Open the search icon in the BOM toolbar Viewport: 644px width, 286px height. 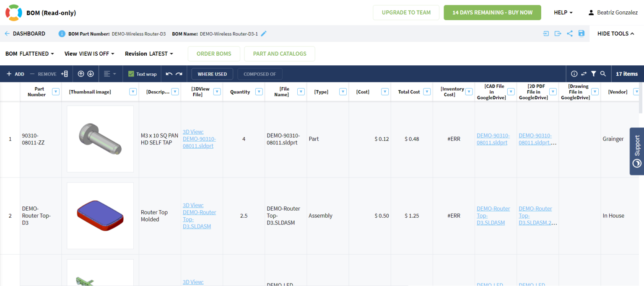tap(603, 73)
